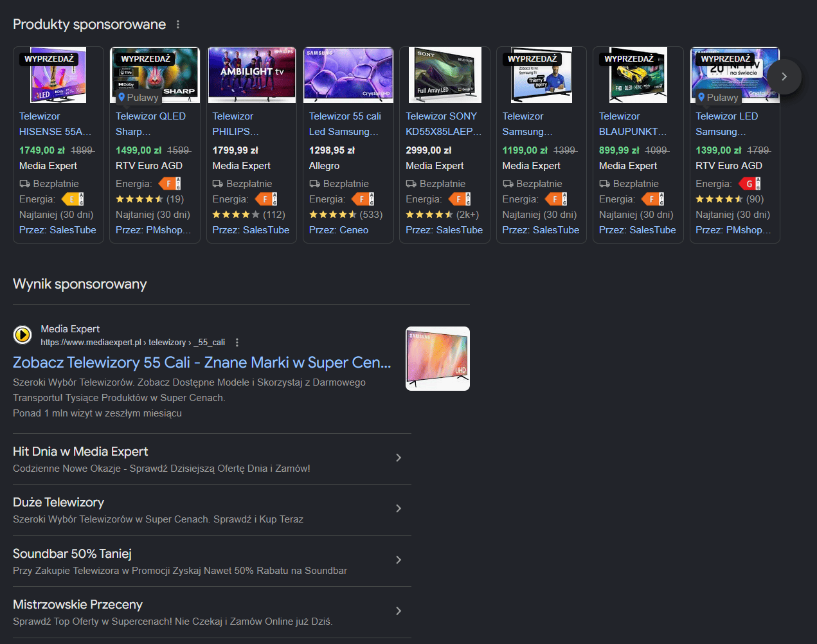Click the Media Expert favicon logo
Screen dimensions: 817x644
pos(22,335)
